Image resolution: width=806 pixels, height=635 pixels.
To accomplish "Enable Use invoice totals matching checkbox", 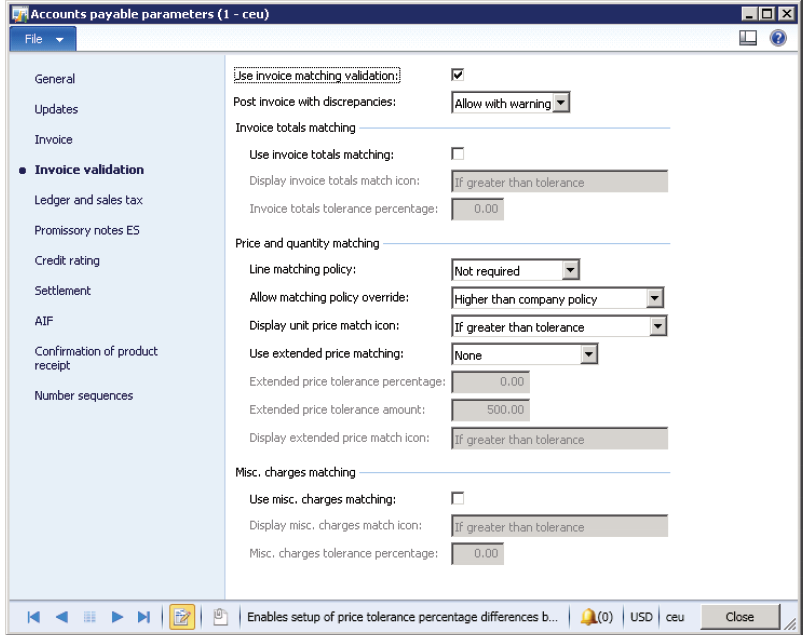I will (x=457, y=154).
